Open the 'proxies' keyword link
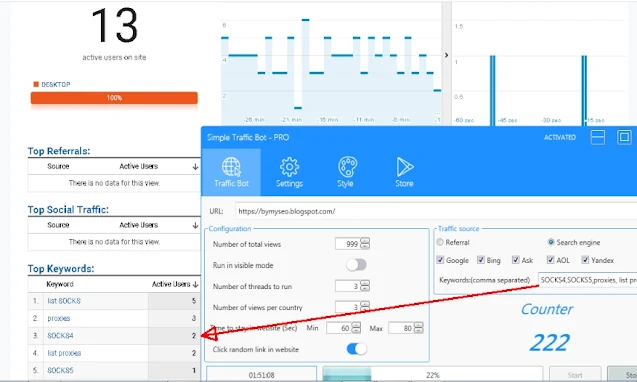 (58, 318)
